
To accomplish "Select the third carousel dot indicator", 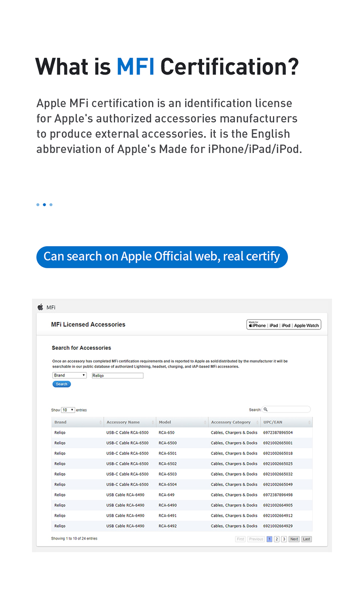I will click(x=51, y=205).
